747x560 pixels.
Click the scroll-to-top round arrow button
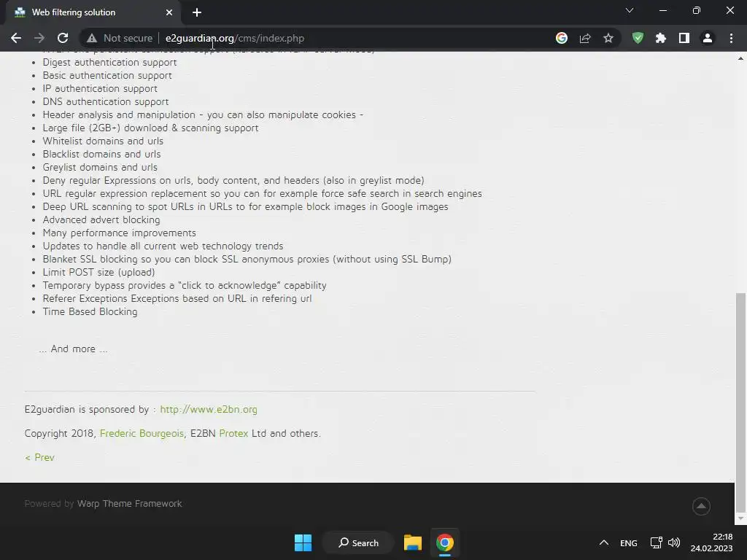tap(701, 506)
